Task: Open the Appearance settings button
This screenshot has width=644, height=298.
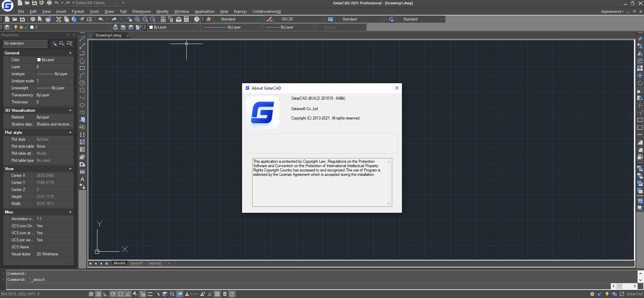Action: point(612,11)
